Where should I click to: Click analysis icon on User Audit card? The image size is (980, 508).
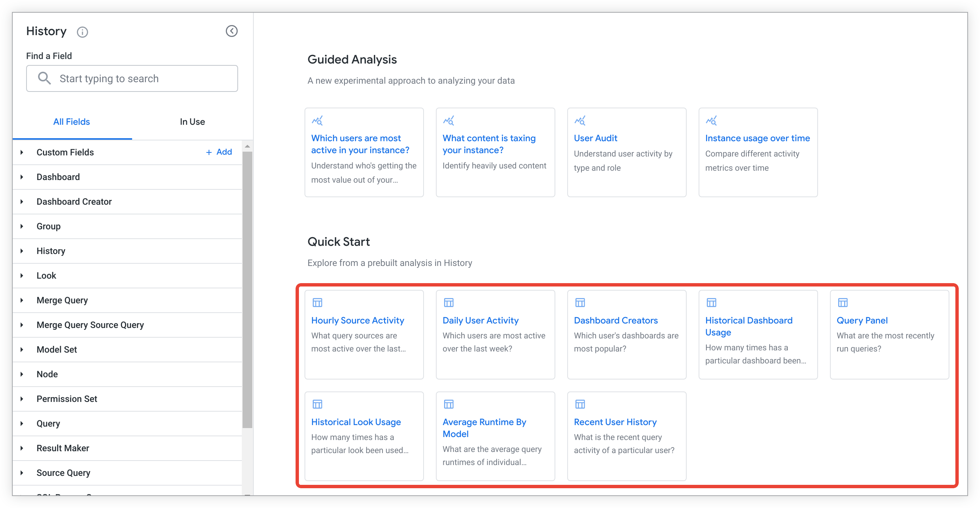point(580,121)
